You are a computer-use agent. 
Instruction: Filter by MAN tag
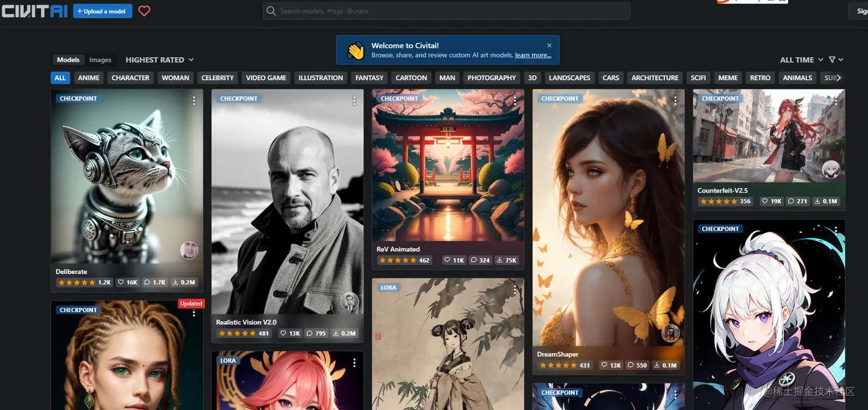coord(447,78)
